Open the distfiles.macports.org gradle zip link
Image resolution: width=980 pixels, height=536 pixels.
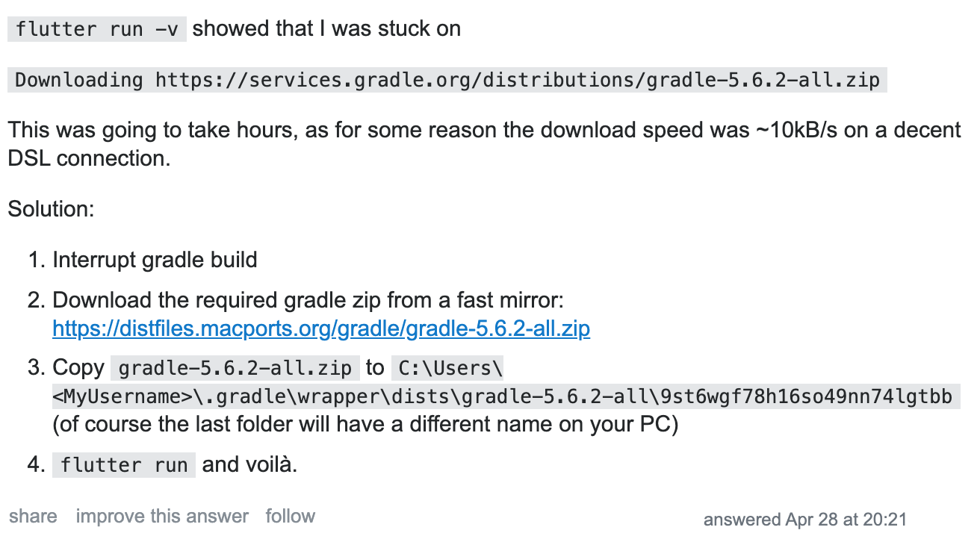coord(321,328)
